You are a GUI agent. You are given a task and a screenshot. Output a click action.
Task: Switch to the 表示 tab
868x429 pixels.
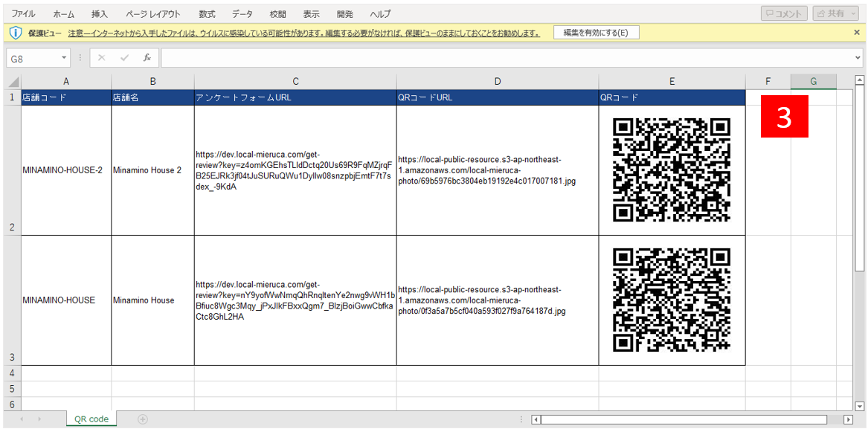pyautogui.click(x=311, y=13)
